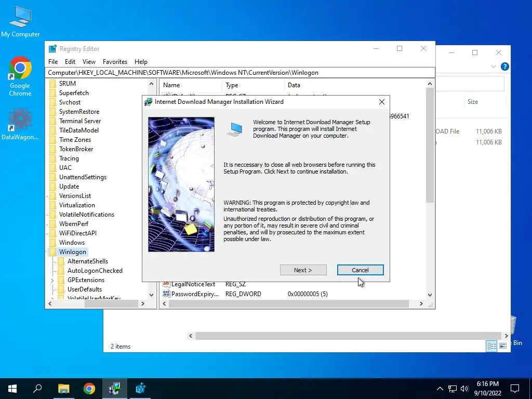Select the UserDefaults registry key
The height and width of the screenshot is (399, 532).
pyautogui.click(x=85, y=289)
